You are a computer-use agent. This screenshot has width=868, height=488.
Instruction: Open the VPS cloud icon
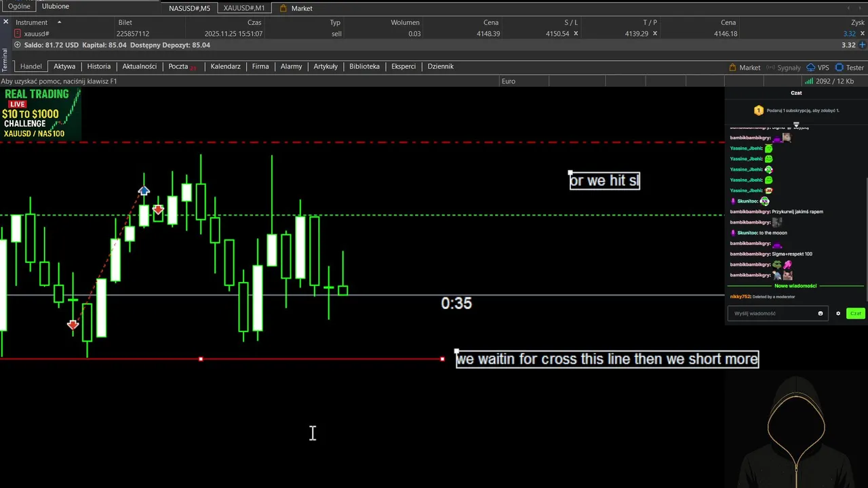click(810, 68)
